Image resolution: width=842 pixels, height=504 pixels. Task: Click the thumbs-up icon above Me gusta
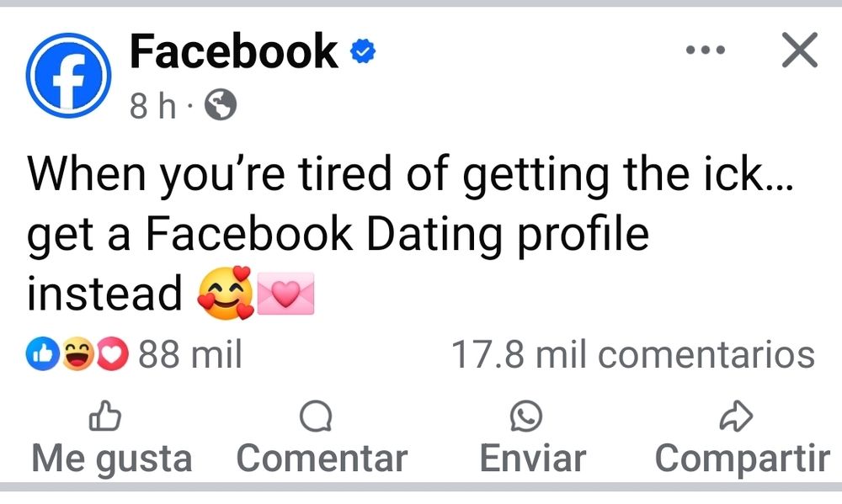104,416
